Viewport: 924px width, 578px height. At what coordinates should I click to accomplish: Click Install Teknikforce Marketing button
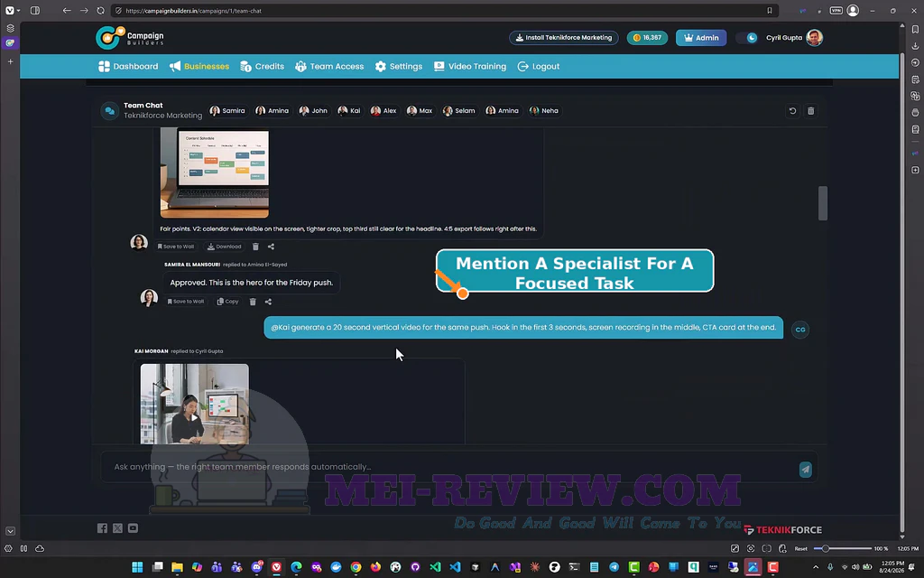pyautogui.click(x=564, y=38)
